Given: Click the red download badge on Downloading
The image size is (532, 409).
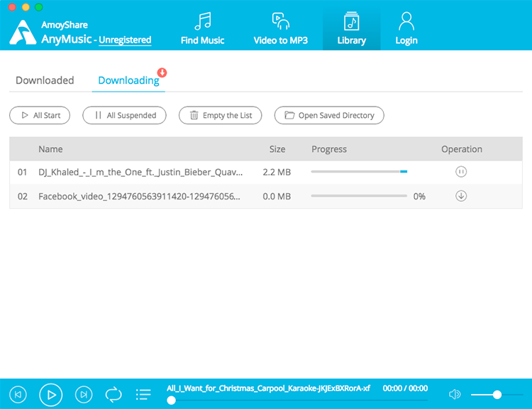Looking at the screenshot, I should (162, 72).
